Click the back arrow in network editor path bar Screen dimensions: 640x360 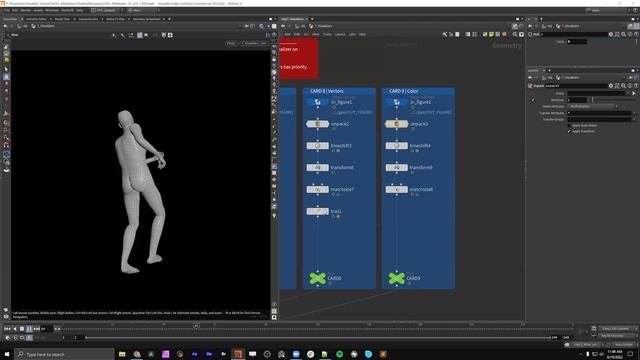point(283,26)
